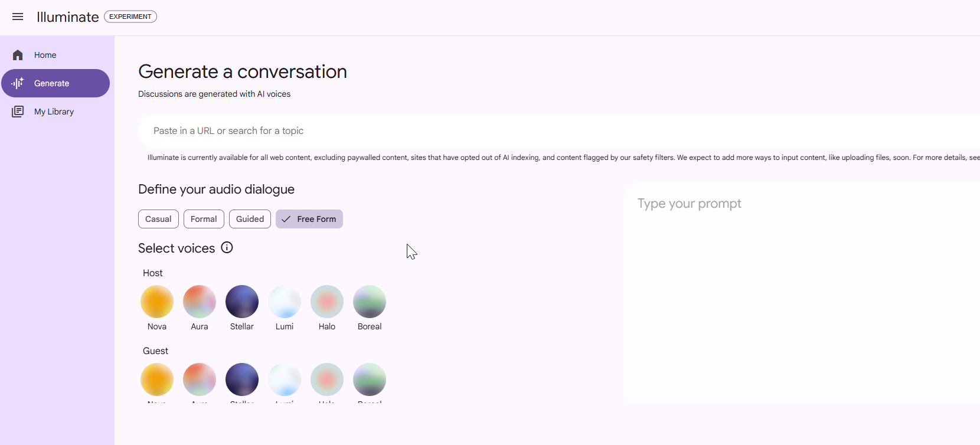Open My Library in the sidebar
980x445 pixels.
pos(55,112)
